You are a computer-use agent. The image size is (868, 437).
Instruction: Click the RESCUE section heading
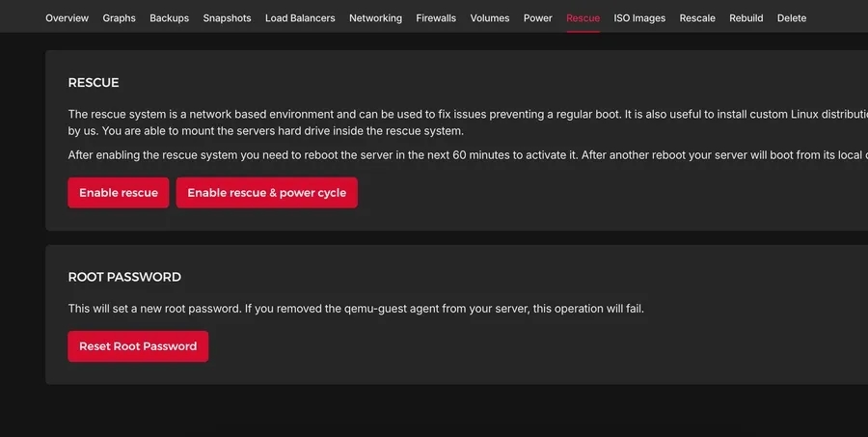(x=94, y=83)
